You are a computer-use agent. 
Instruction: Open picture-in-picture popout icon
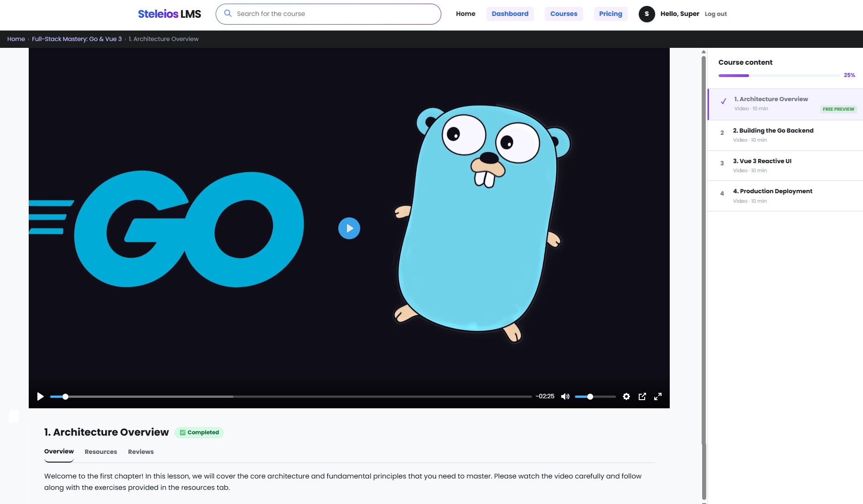tap(642, 396)
